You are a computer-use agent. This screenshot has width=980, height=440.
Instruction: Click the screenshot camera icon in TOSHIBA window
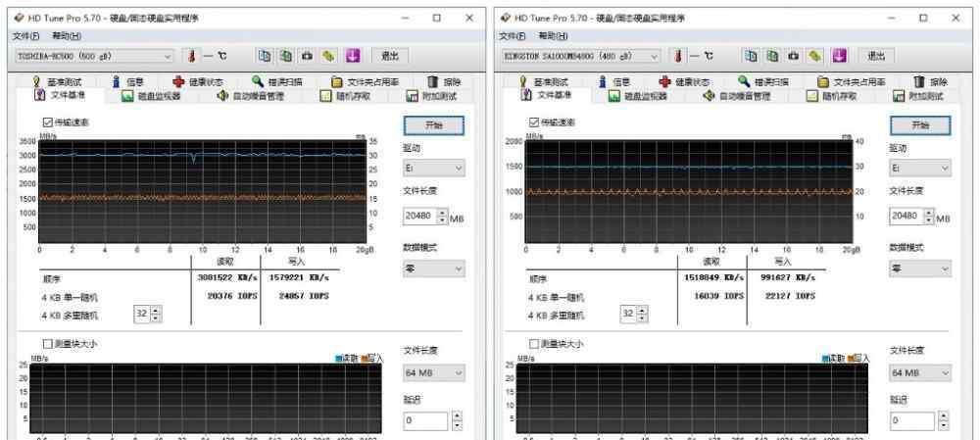pos(307,56)
